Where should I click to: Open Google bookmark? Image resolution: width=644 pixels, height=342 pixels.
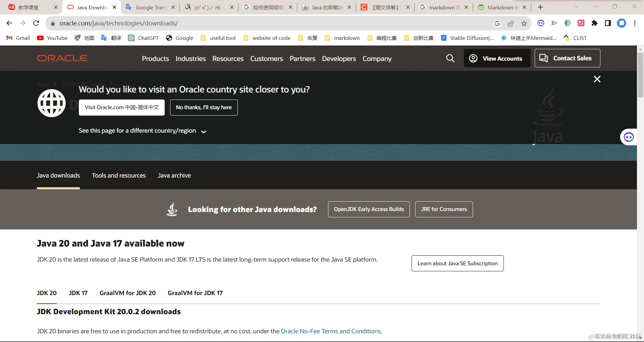[179, 38]
